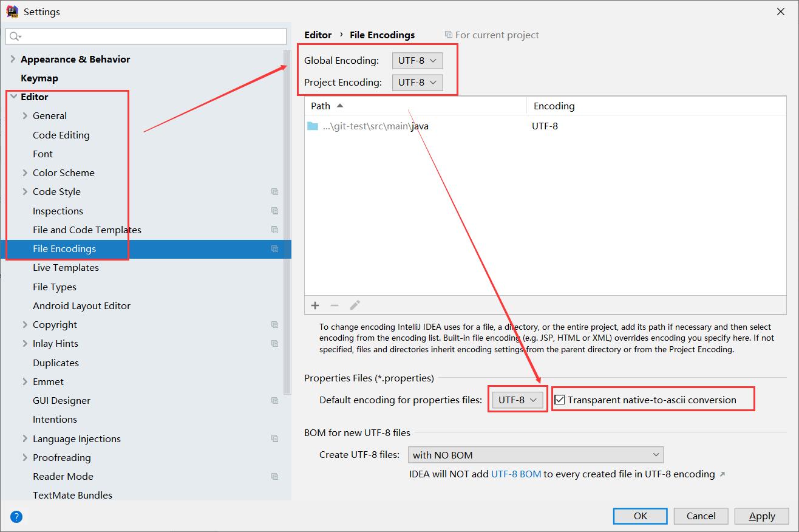Screen dimensions: 799x532
Task: Click the IntelliJ icon in the title bar
Action: click(12, 12)
